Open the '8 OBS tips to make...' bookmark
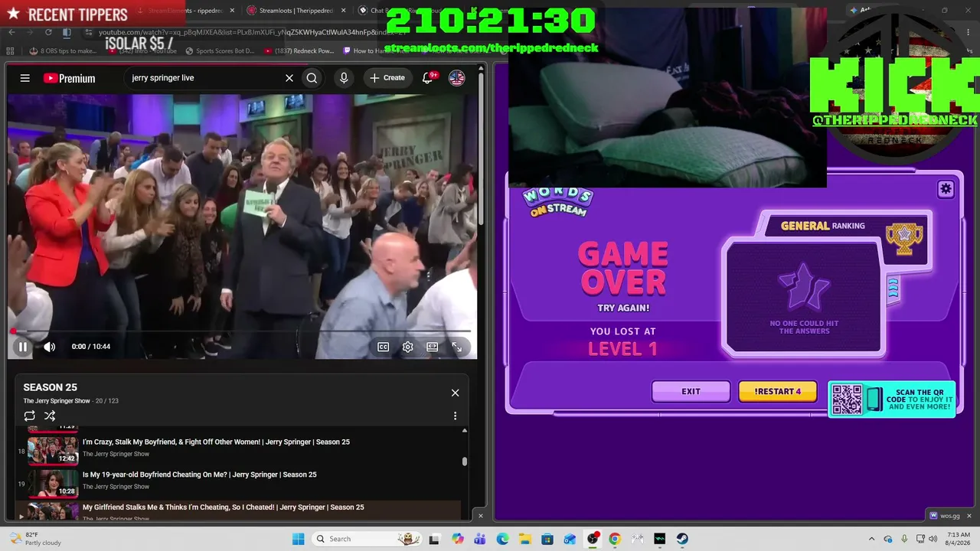Screen dimensions: 980x551 64,51
